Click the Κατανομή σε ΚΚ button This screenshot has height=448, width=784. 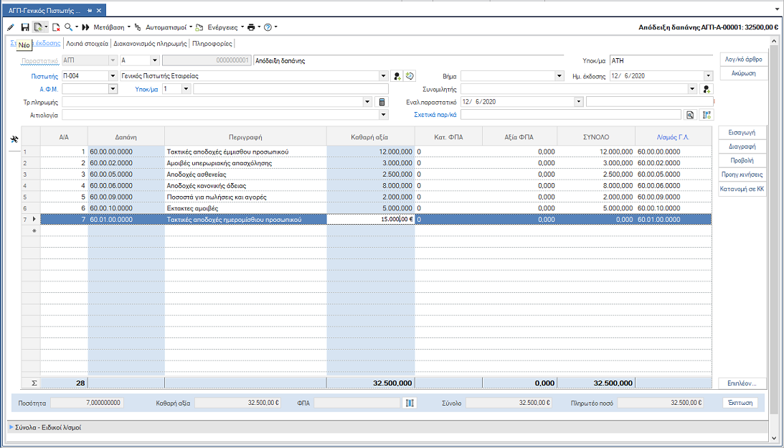[742, 189]
